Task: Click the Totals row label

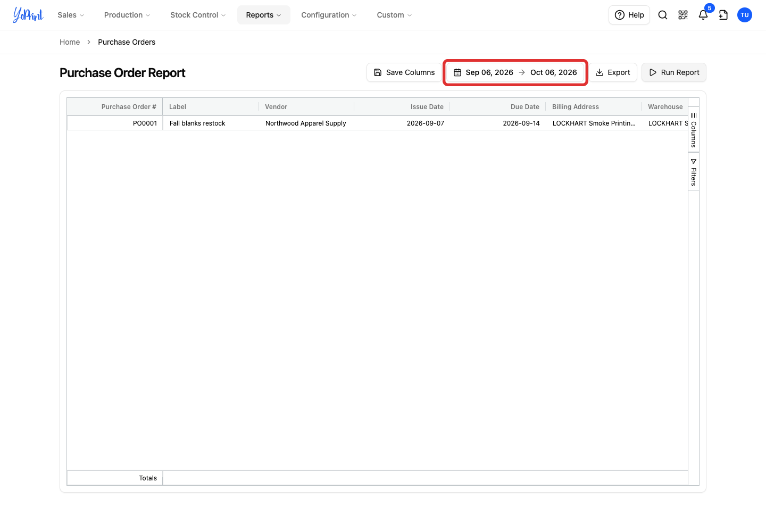Action: 148,478
